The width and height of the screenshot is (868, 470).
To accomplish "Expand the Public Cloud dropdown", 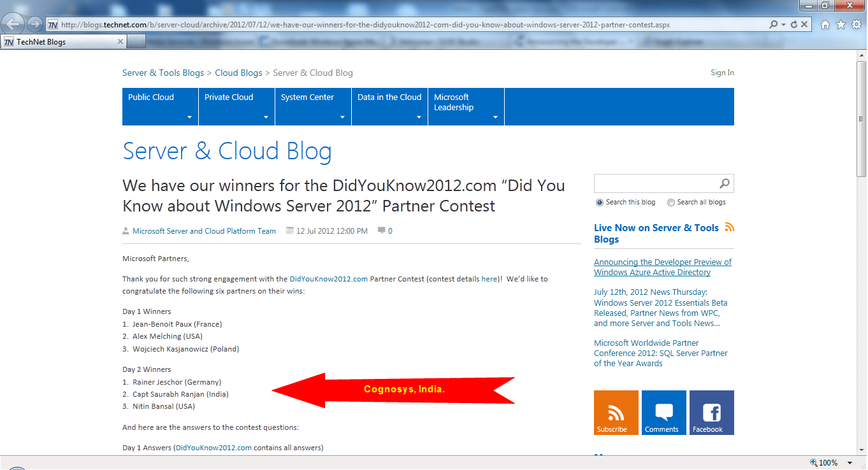I will [189, 117].
